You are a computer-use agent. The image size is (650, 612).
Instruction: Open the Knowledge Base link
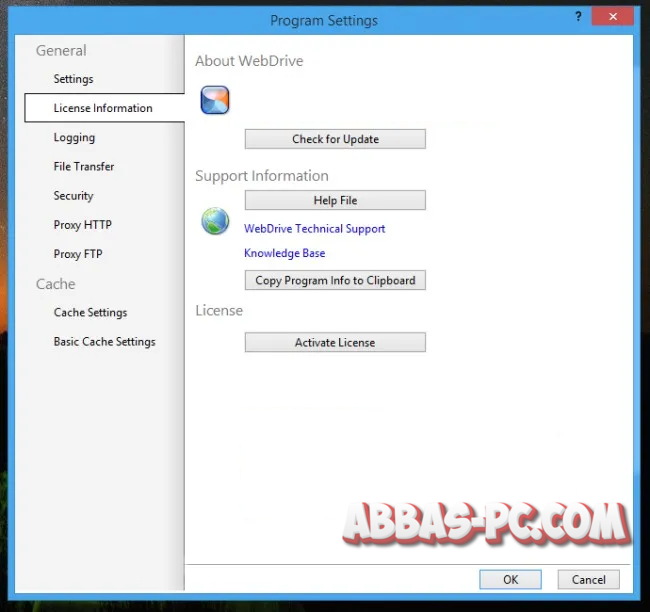[x=284, y=253]
